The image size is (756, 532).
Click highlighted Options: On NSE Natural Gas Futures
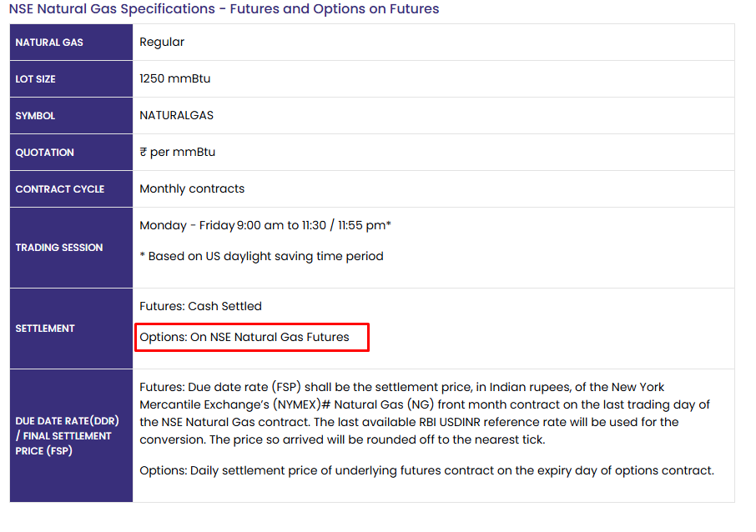pos(244,337)
